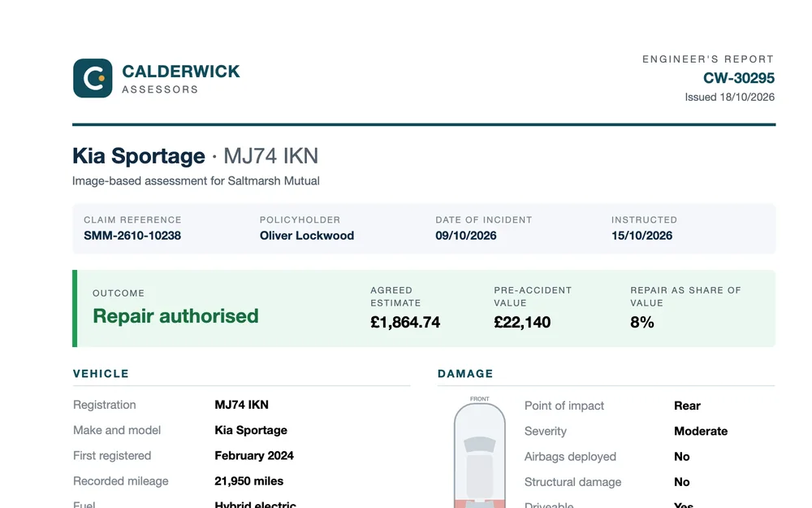Select the CALDERWICK company name
This screenshot has height=508, width=812.
point(181,72)
